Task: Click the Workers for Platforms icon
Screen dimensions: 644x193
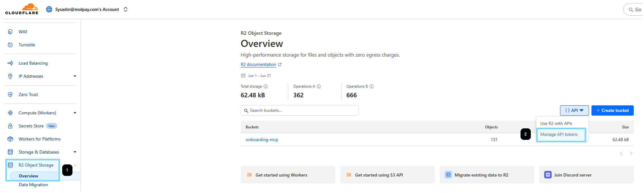Action: point(10,139)
